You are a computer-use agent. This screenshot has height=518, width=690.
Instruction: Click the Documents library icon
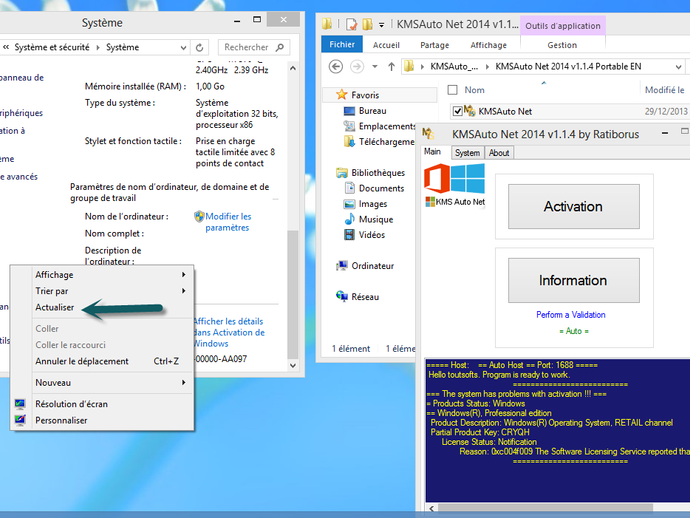[x=349, y=188]
